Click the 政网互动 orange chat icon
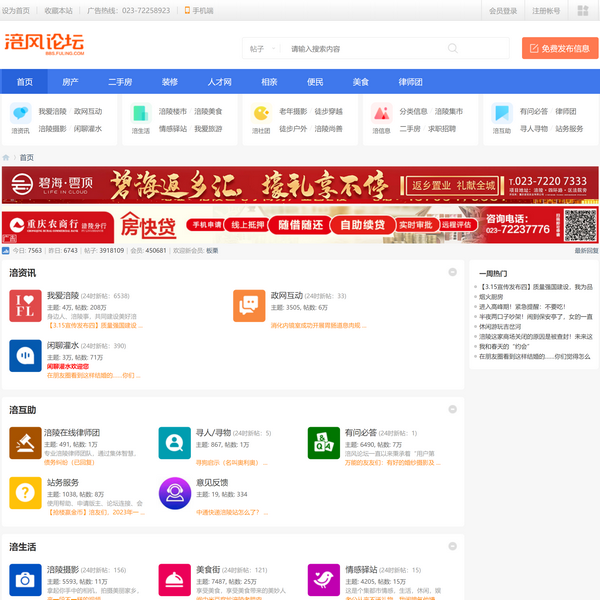This screenshot has height=600, width=600. [249, 306]
